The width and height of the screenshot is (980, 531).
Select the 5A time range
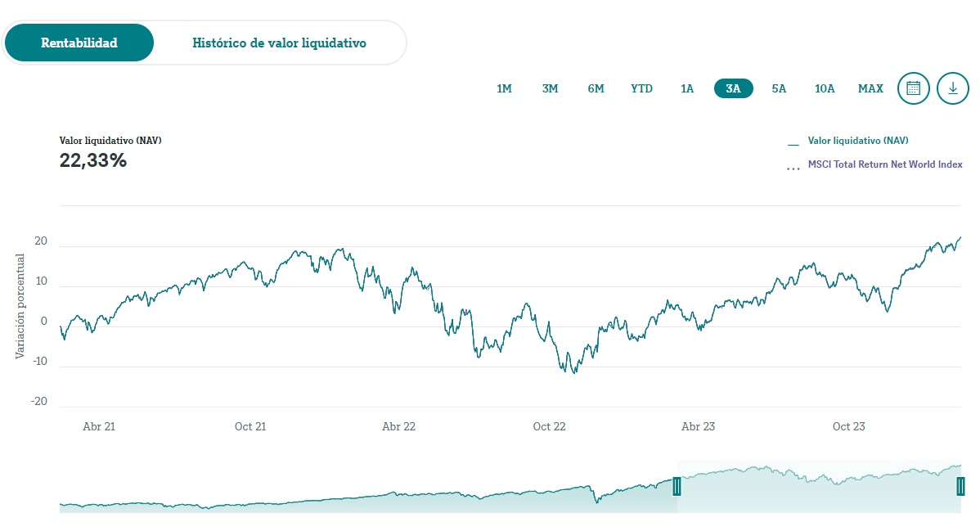[x=778, y=88]
